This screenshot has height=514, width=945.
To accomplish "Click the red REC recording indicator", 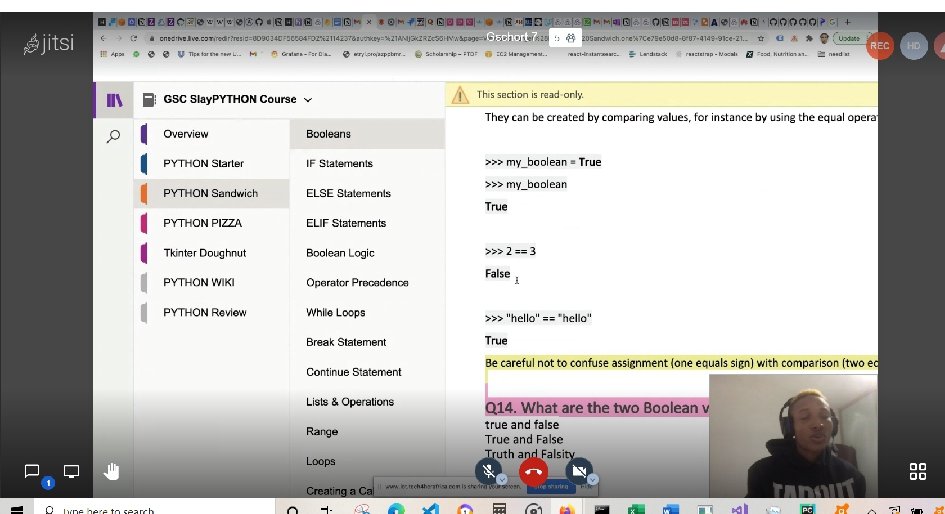I will (879, 46).
